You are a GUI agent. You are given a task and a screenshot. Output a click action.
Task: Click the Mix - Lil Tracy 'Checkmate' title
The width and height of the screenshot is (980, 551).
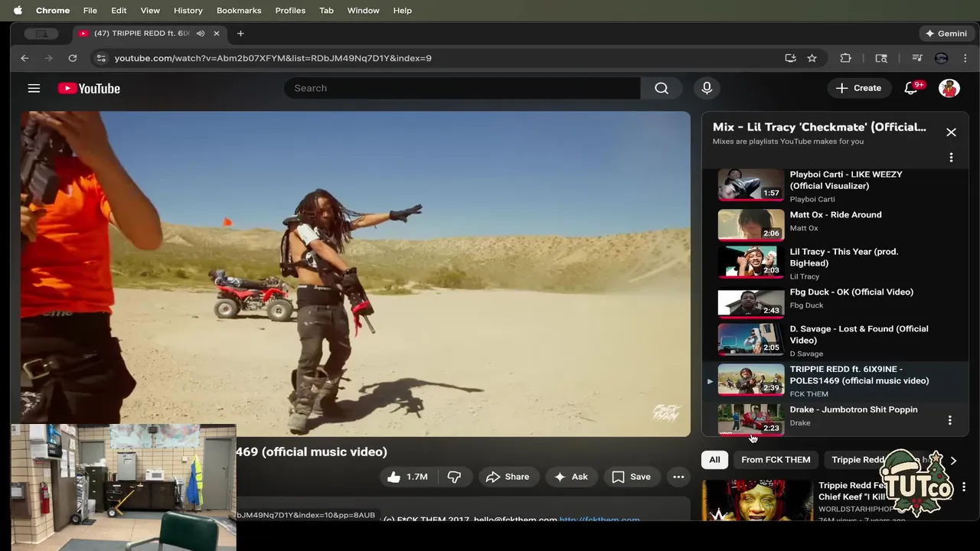(x=819, y=127)
